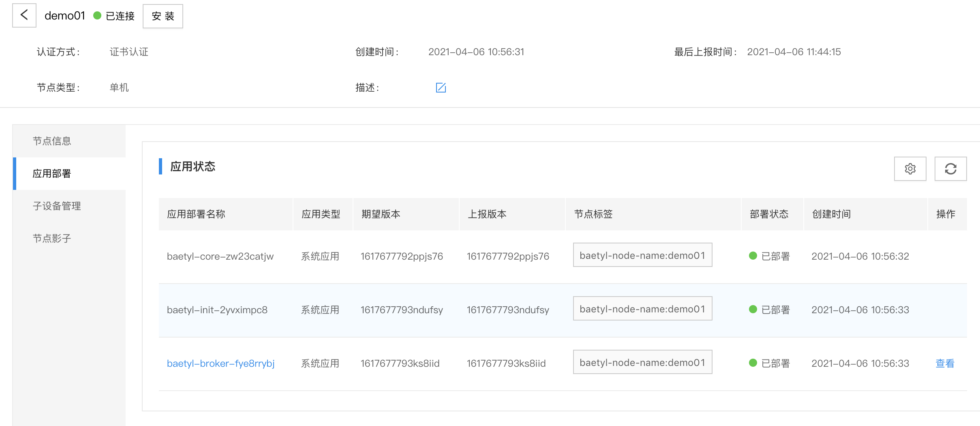The width and height of the screenshot is (980, 426).
Task: Select baetyl-core-zw23catjw app name
Action: (x=220, y=256)
